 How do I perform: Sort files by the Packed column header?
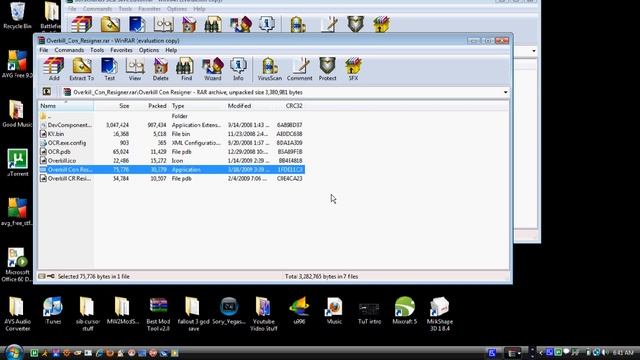click(149, 106)
